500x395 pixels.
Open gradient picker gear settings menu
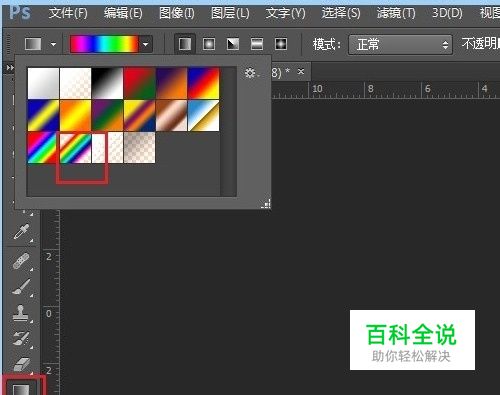(x=251, y=73)
